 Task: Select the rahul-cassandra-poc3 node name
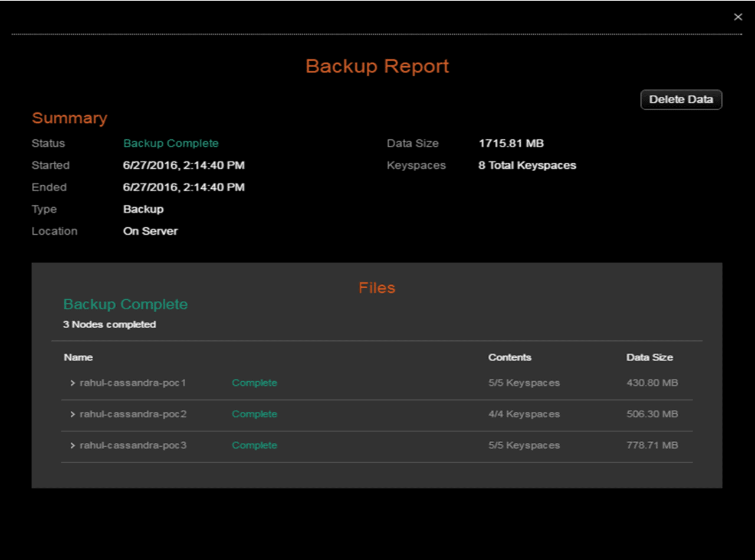coord(133,446)
